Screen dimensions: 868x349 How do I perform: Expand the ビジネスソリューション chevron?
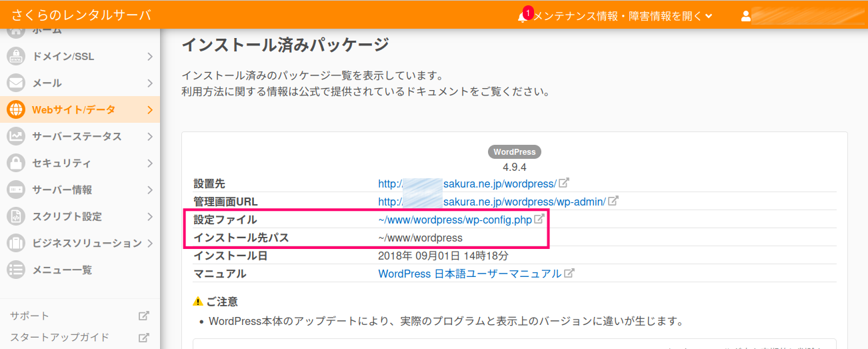click(150, 244)
